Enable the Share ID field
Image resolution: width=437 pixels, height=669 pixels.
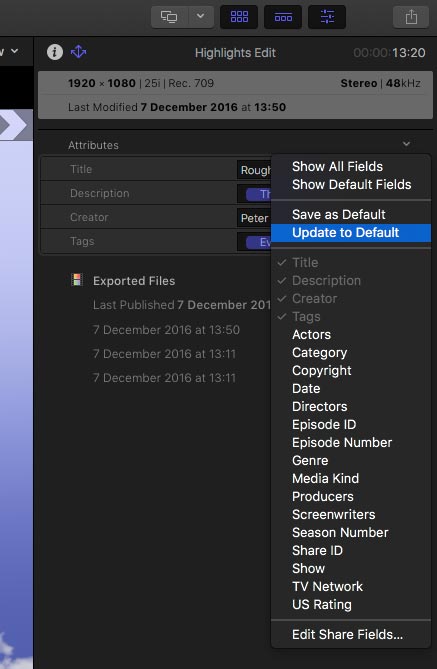(351, 550)
